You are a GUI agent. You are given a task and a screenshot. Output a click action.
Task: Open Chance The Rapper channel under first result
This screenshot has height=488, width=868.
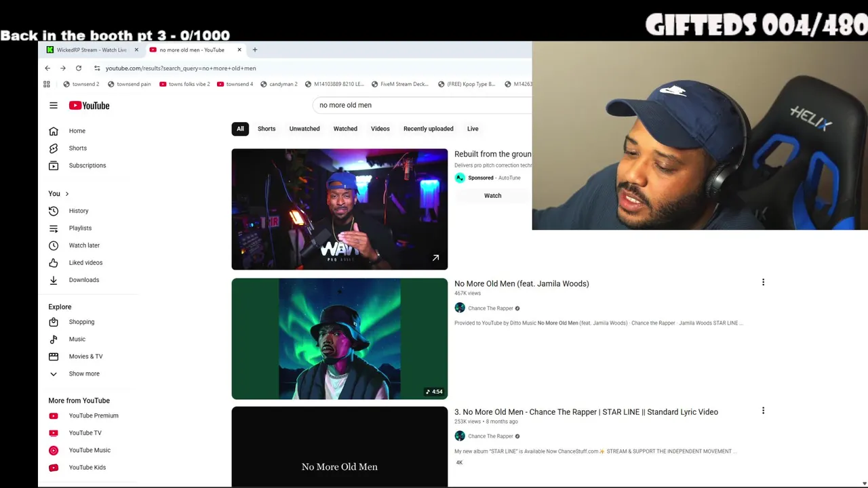[490, 308]
